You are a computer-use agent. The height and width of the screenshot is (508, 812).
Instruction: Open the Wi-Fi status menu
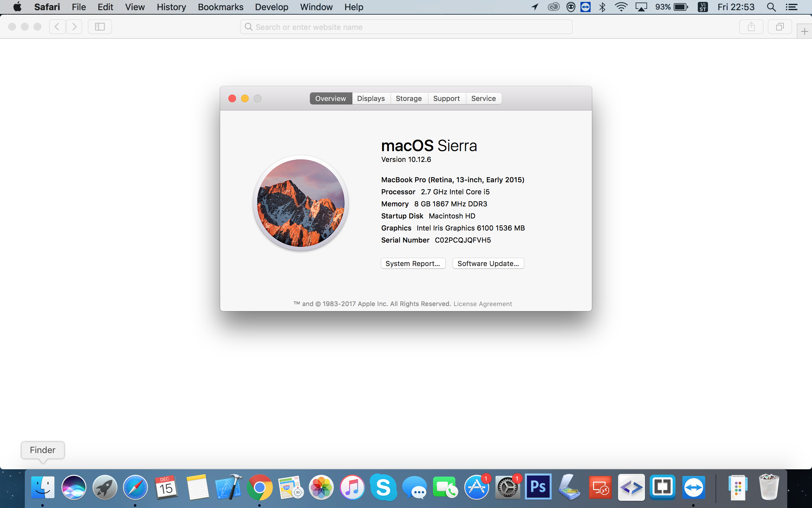coord(621,7)
